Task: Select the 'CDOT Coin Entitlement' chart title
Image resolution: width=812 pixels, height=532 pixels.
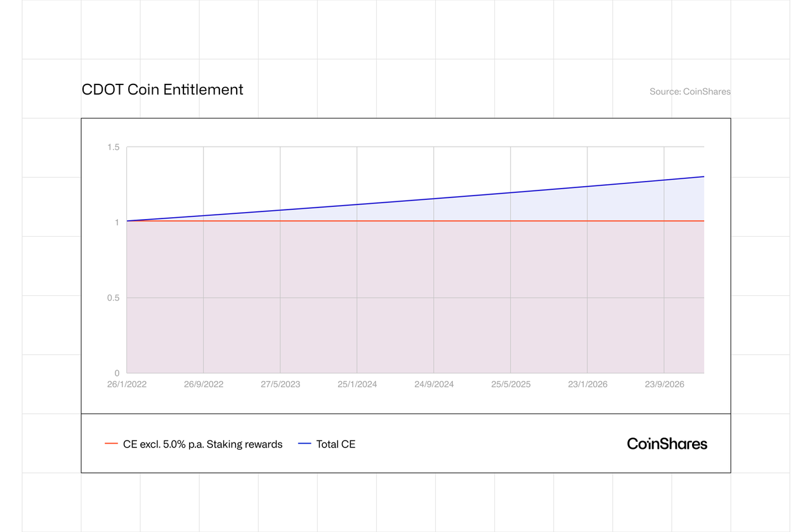Action: 162,90
